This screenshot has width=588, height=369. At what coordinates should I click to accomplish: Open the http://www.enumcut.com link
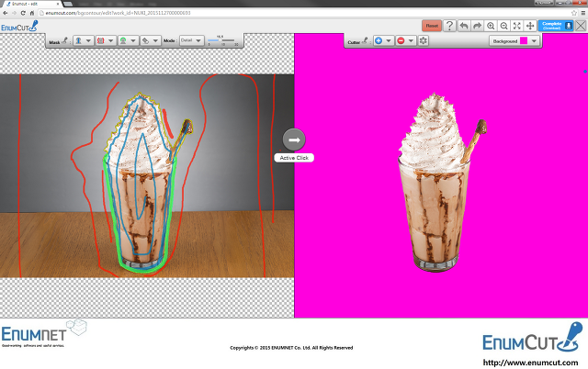[x=530, y=363]
